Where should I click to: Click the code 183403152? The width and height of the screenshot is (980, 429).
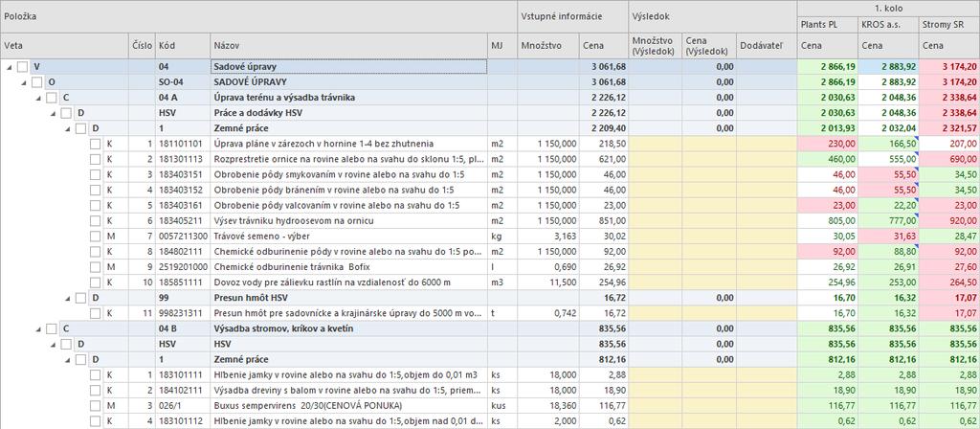178,191
